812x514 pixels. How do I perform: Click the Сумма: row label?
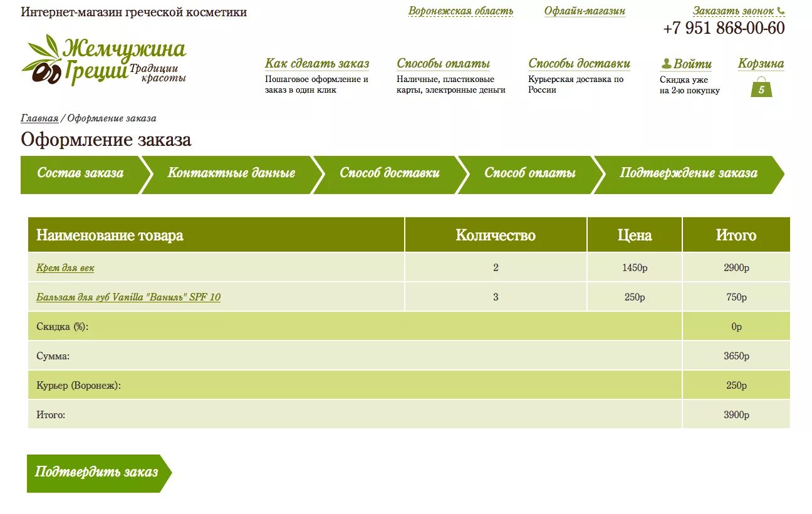pyautogui.click(x=53, y=356)
